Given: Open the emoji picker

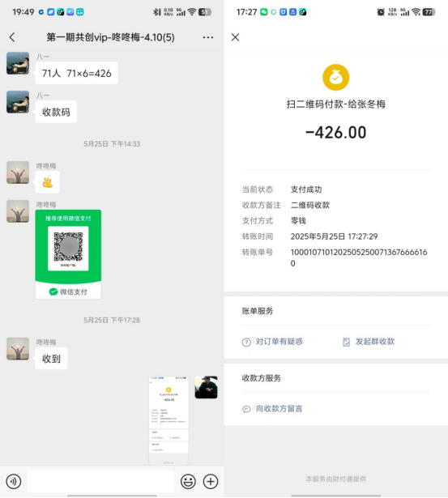Looking at the screenshot, I should pyautogui.click(x=188, y=482).
